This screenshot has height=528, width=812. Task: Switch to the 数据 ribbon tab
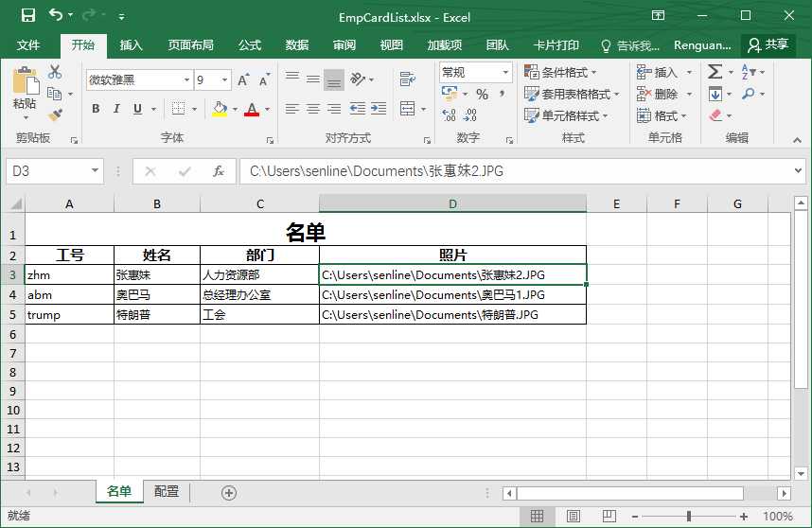297,45
